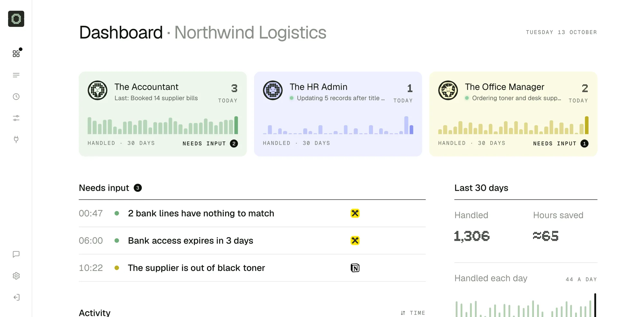Click the 10:22 timestamp
Viewport: 644px width, 317px height.
tap(91, 268)
